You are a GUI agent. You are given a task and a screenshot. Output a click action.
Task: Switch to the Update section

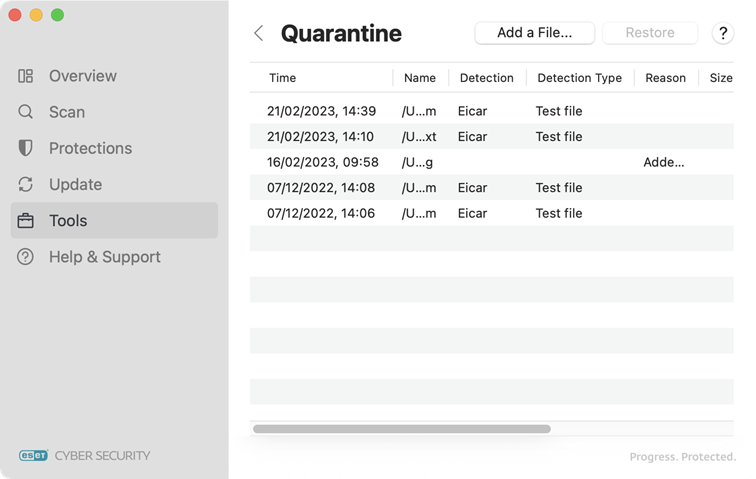tap(114, 184)
